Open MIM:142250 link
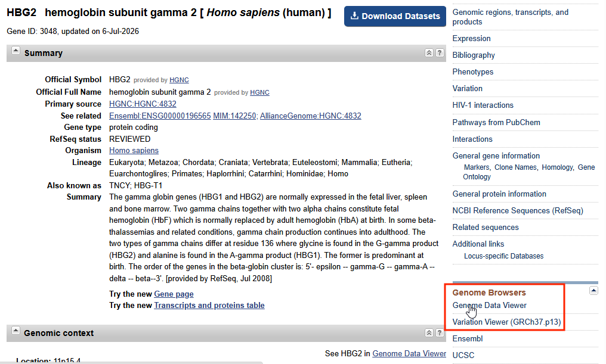This screenshot has width=606, height=364. pos(234,116)
